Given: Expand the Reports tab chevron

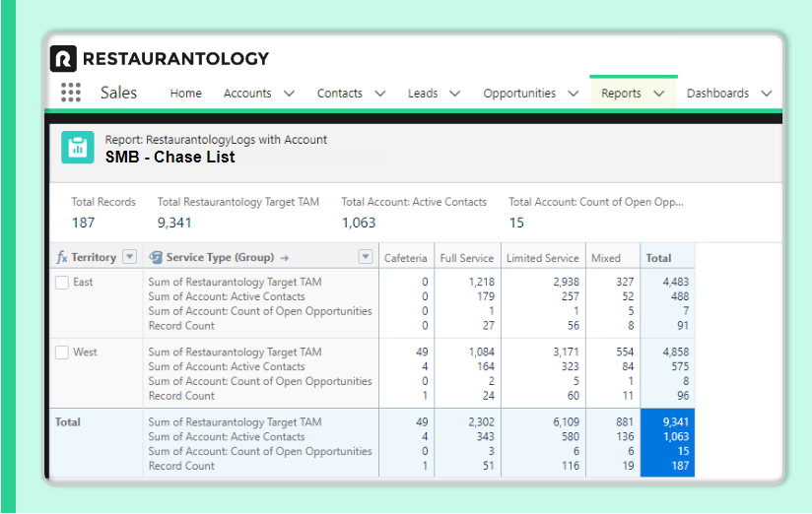Looking at the screenshot, I should click(659, 94).
